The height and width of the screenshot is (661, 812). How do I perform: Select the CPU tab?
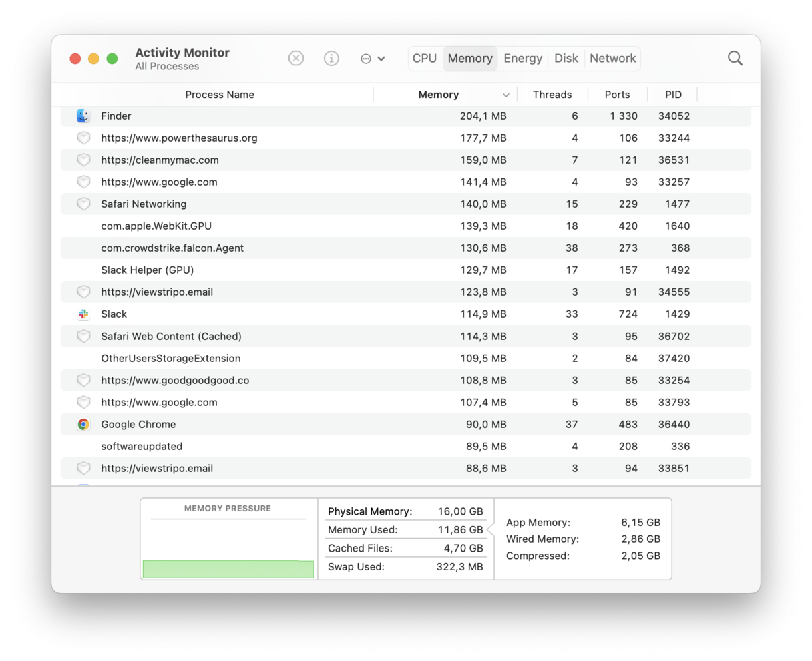(x=425, y=58)
